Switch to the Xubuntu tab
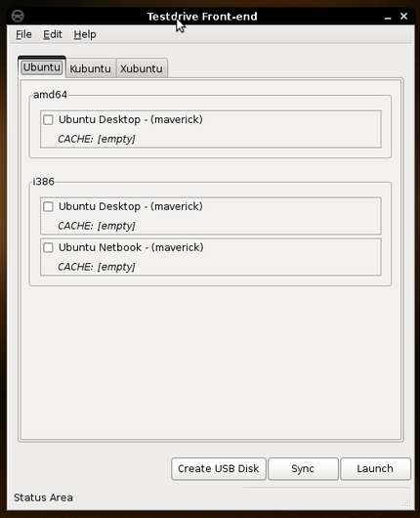 (x=142, y=68)
